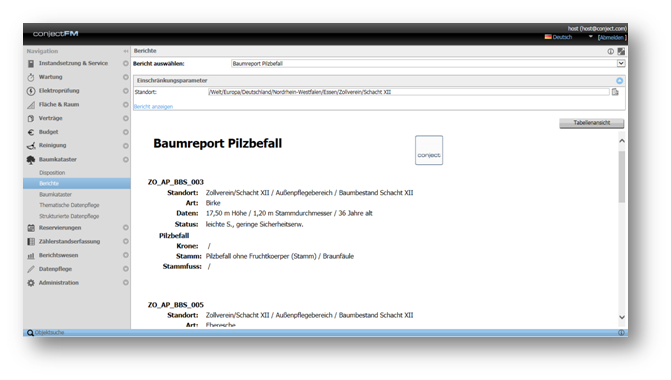671x380 pixels.
Task: Click the Tabellenansicht button
Action: pos(592,123)
